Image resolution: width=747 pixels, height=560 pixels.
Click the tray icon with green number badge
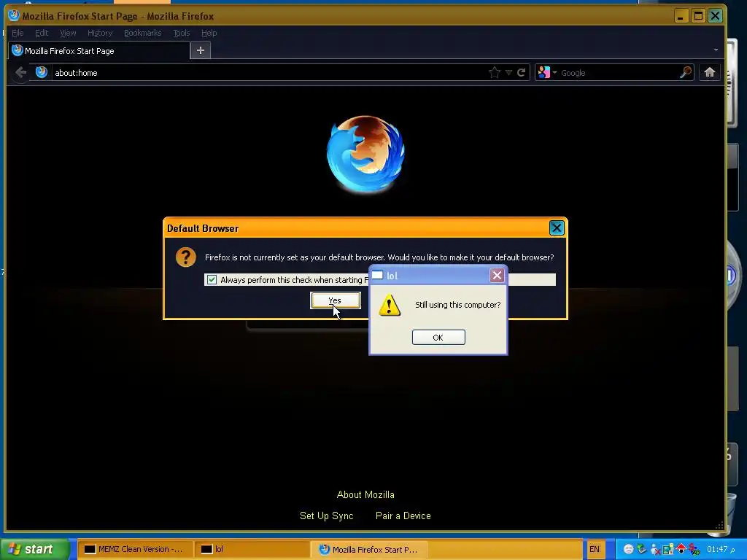(x=694, y=549)
